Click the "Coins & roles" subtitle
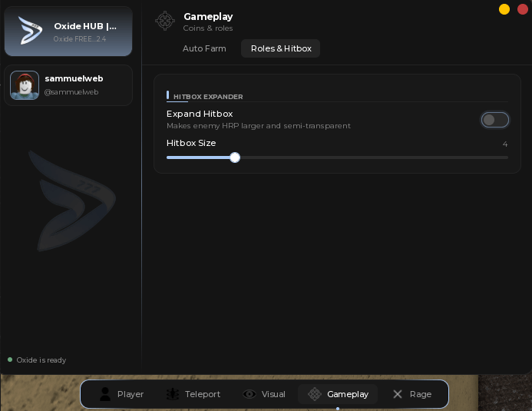The image size is (532, 411). (208, 28)
